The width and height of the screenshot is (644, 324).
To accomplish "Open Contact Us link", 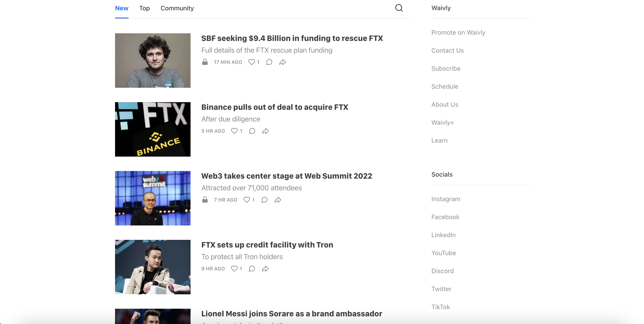I will (x=448, y=51).
